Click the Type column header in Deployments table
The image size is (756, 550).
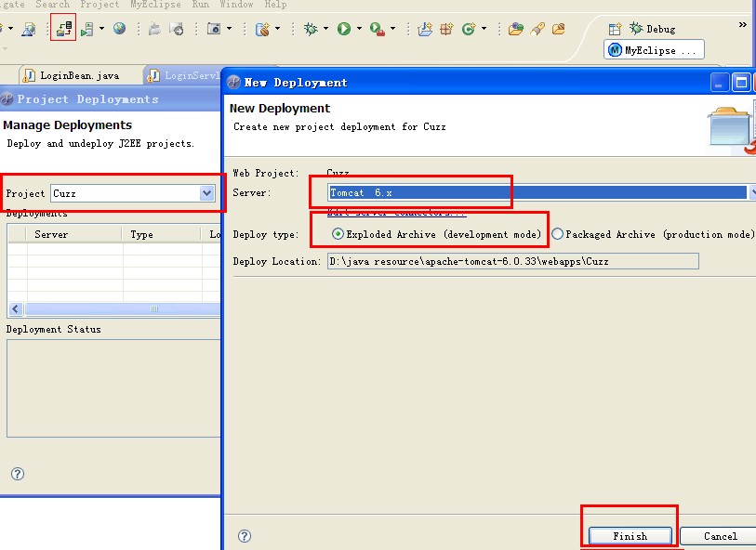(161, 234)
